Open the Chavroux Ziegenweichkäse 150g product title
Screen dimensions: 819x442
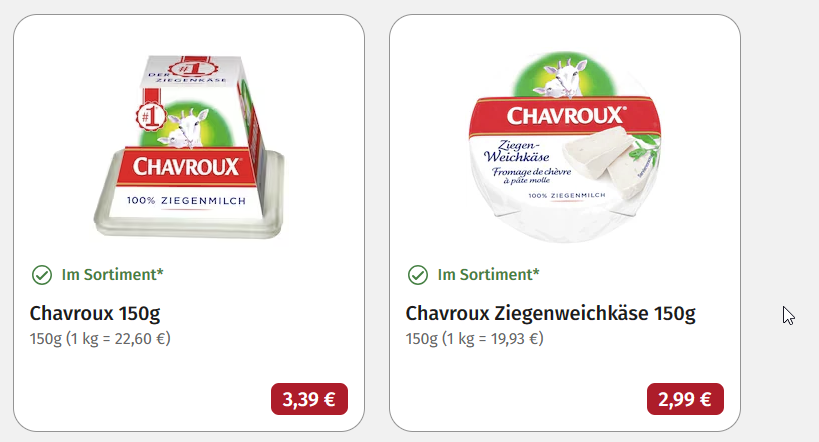pos(551,313)
